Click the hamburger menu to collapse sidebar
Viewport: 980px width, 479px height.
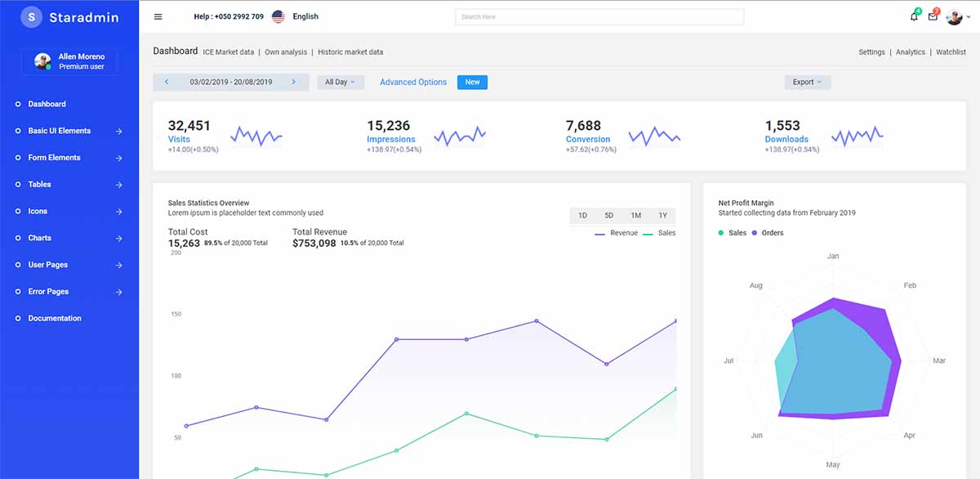point(158,16)
